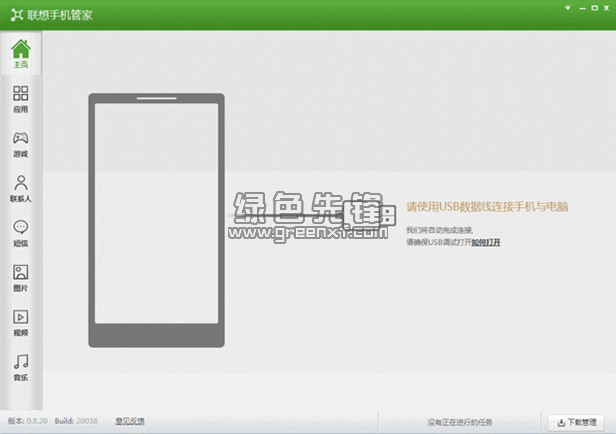The height and width of the screenshot is (434, 616).
Task: Click the 没有正在进行的任务 status text
Action: point(460,422)
